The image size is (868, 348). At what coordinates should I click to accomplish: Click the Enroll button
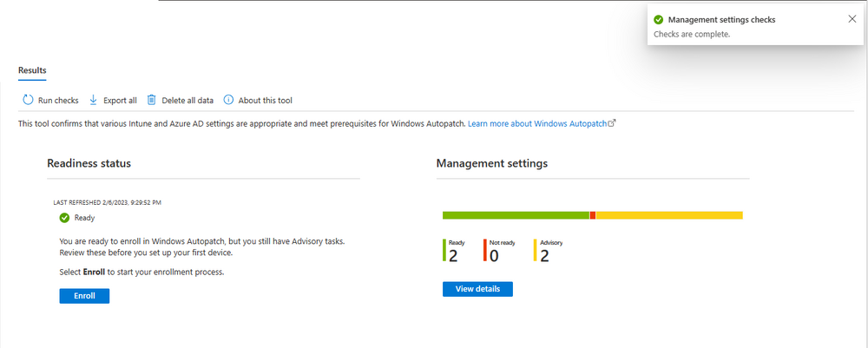(x=84, y=296)
